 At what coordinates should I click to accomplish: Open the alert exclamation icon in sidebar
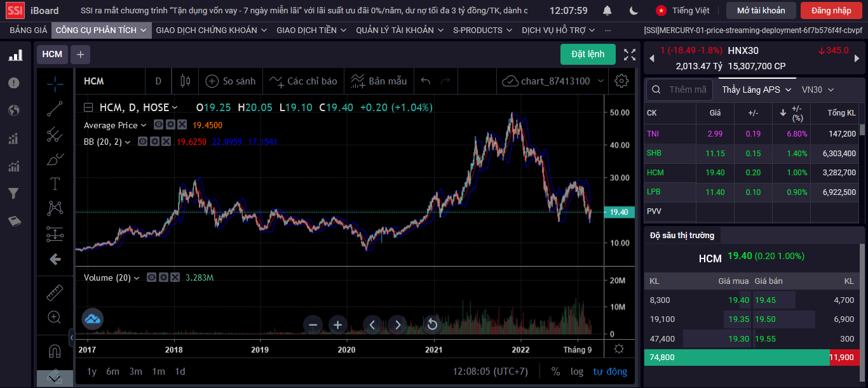tap(14, 83)
